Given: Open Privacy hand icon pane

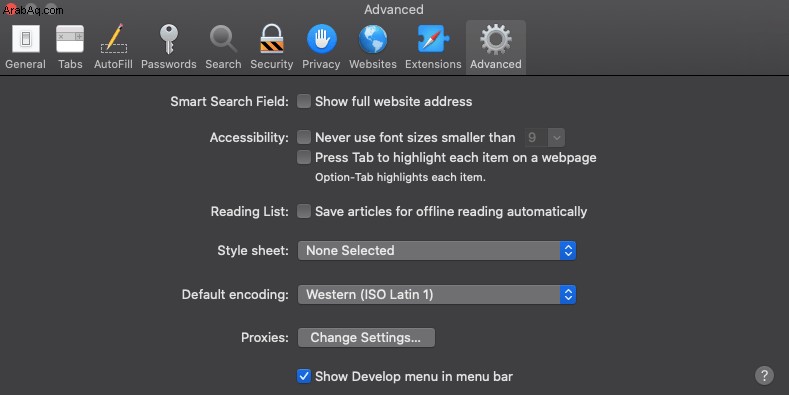Looking at the screenshot, I should (x=321, y=47).
